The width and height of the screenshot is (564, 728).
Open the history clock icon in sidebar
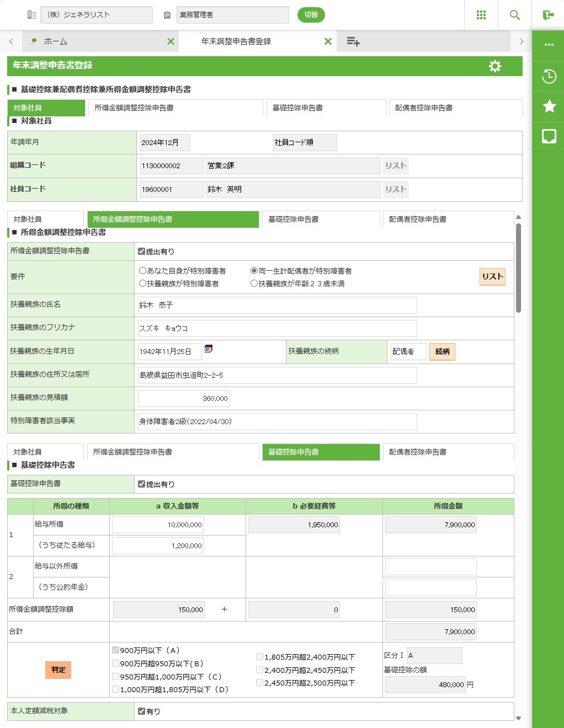pyautogui.click(x=549, y=76)
